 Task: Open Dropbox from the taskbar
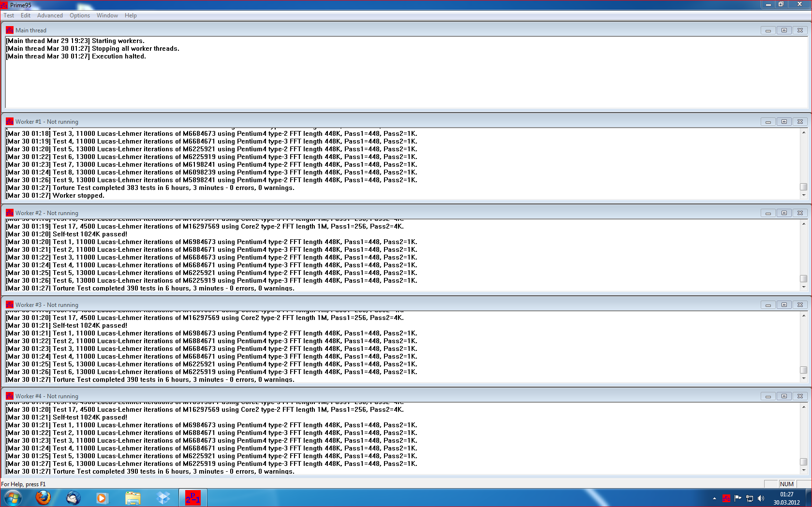[163, 498]
